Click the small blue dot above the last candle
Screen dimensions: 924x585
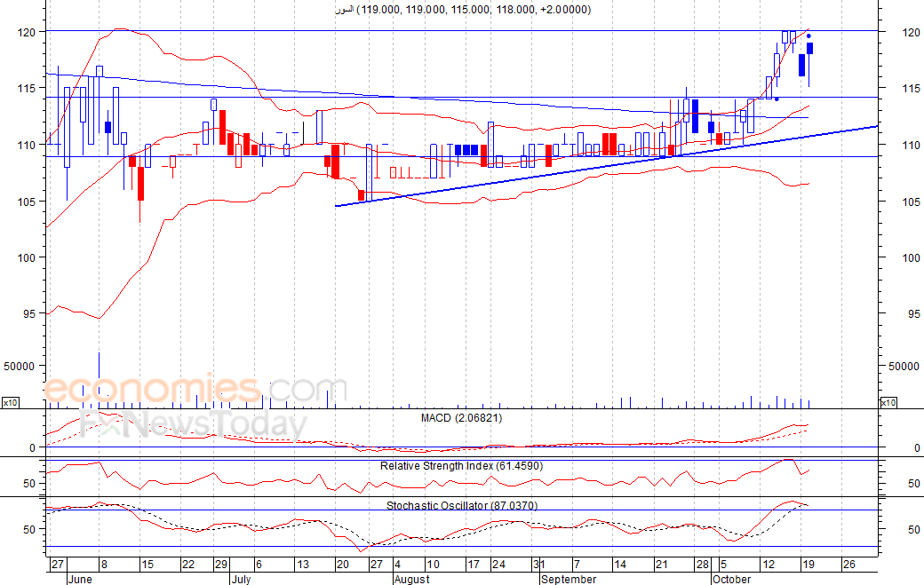coord(808,36)
